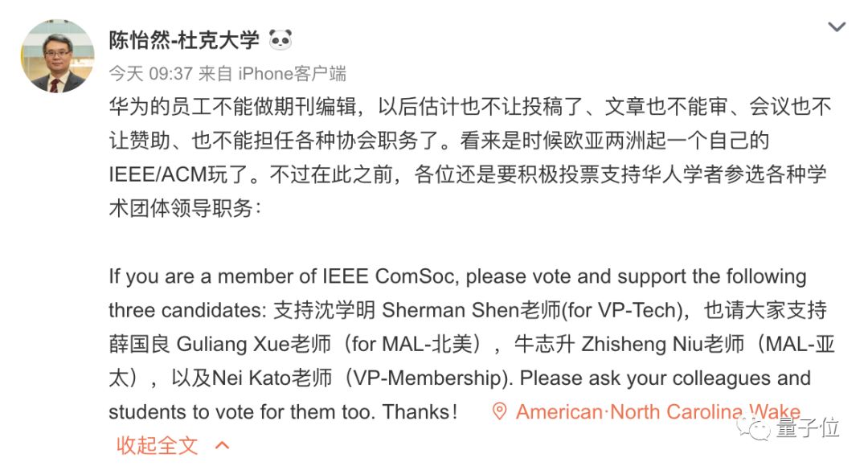This screenshot has width=868, height=466.
Task: Click the 量子位 watermark text
Action: pos(806,429)
